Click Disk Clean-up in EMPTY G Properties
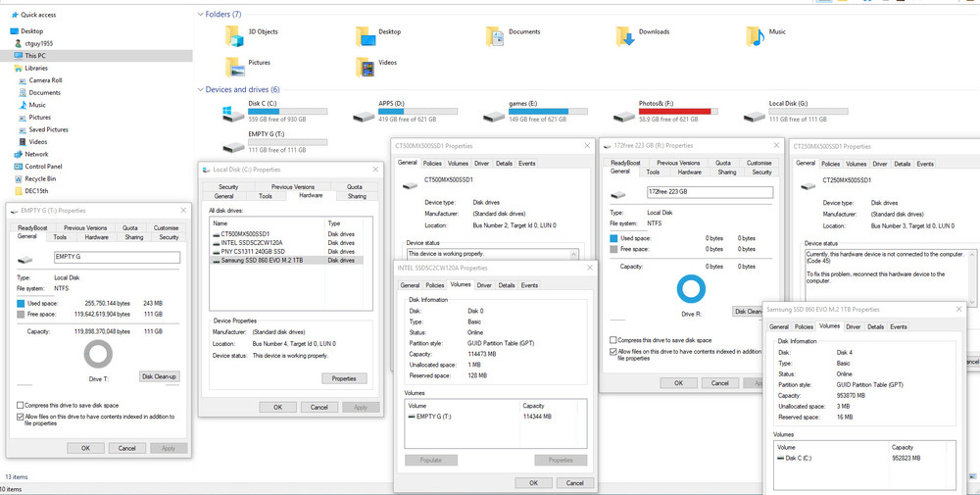The width and height of the screenshot is (980, 495). coord(160,376)
